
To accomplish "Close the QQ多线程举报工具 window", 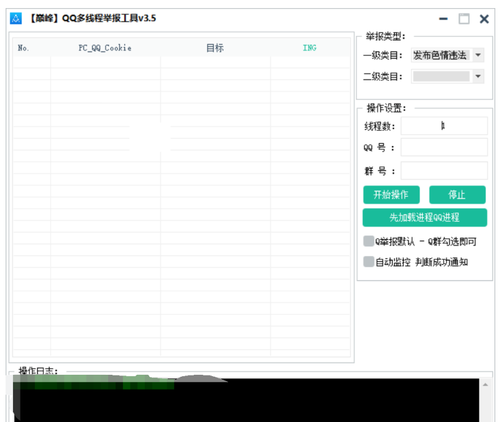I will coord(484,19).
